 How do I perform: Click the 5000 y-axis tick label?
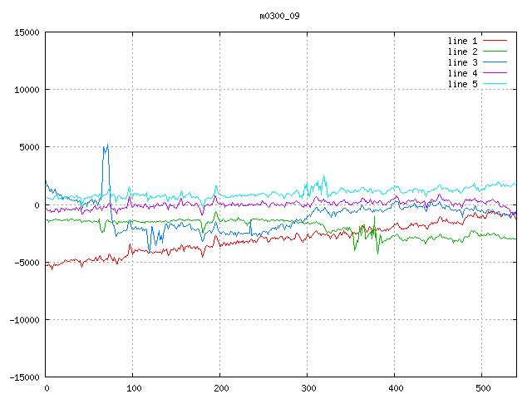coord(29,147)
